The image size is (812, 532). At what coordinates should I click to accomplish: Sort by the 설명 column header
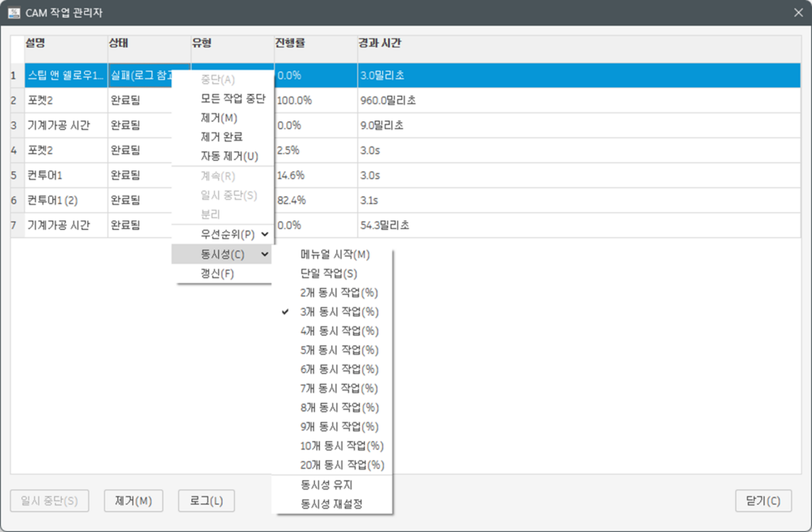pyautogui.click(x=66, y=49)
